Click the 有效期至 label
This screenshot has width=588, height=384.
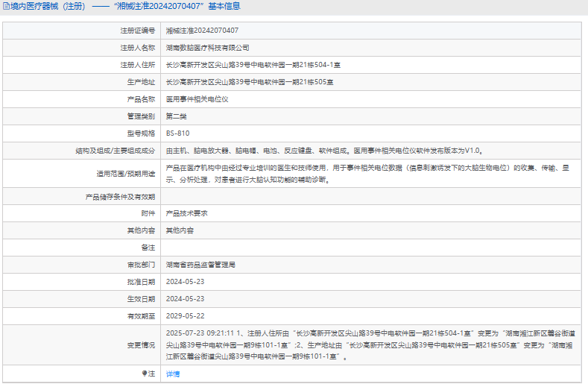[x=141, y=316]
